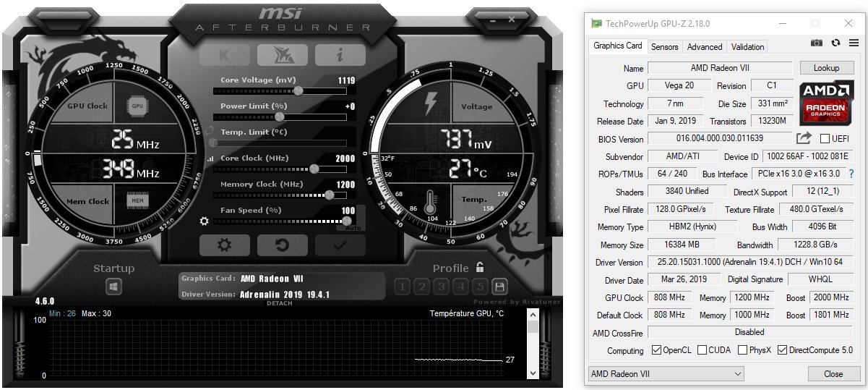Click the Kombustor K button in Afterburner
The height and width of the screenshot is (390, 868).
pyautogui.click(x=224, y=54)
